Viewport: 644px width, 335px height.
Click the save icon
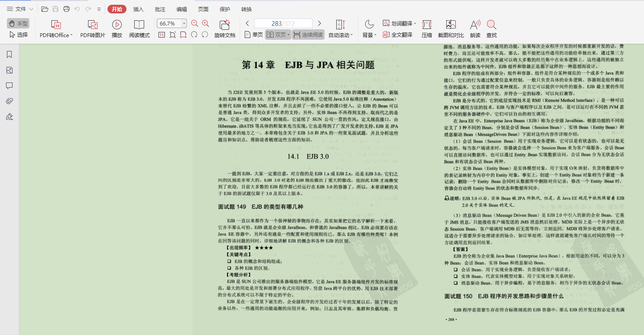pos(55,9)
